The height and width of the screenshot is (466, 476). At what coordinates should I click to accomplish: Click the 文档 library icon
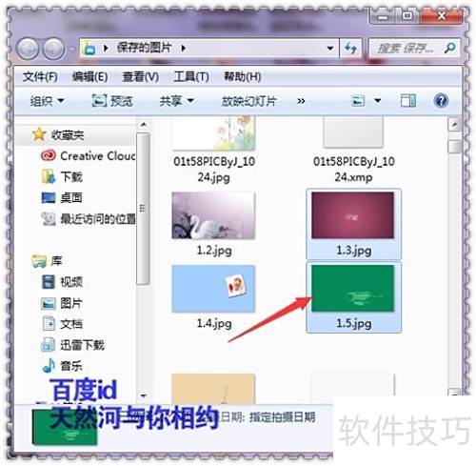[49, 324]
